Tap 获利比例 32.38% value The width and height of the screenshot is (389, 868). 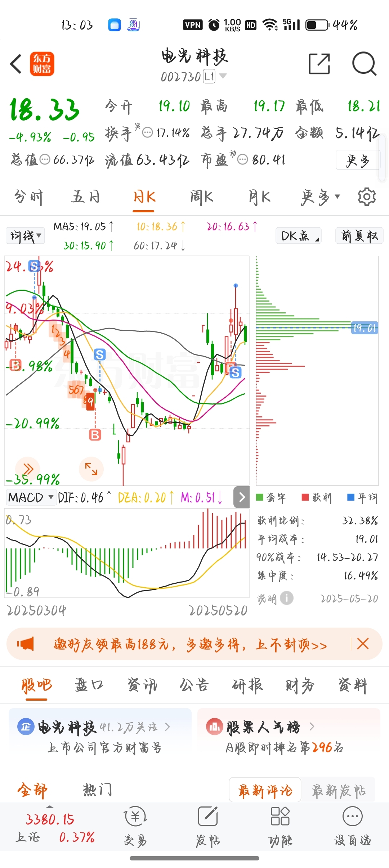(x=360, y=520)
